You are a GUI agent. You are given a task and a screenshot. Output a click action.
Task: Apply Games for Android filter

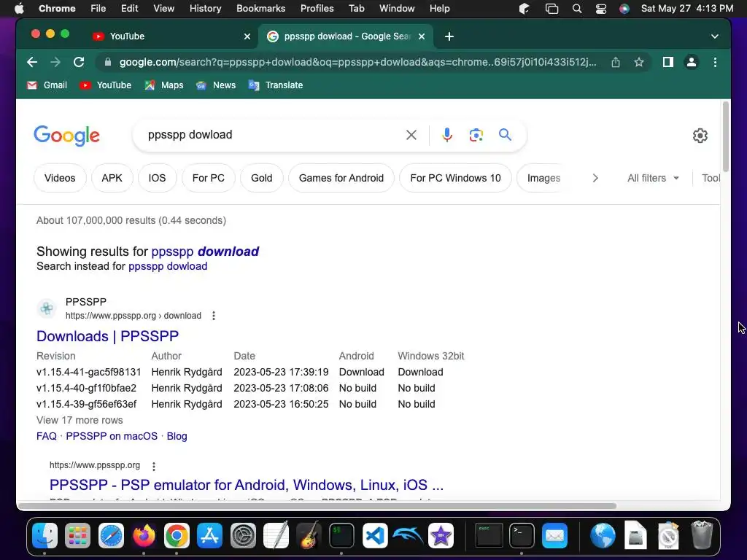click(x=341, y=178)
